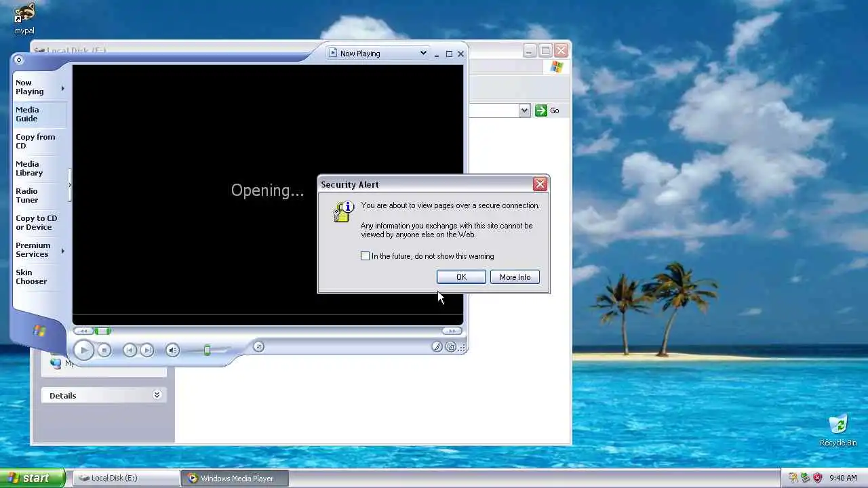
Task: Open the Start menu
Action: tap(33, 478)
